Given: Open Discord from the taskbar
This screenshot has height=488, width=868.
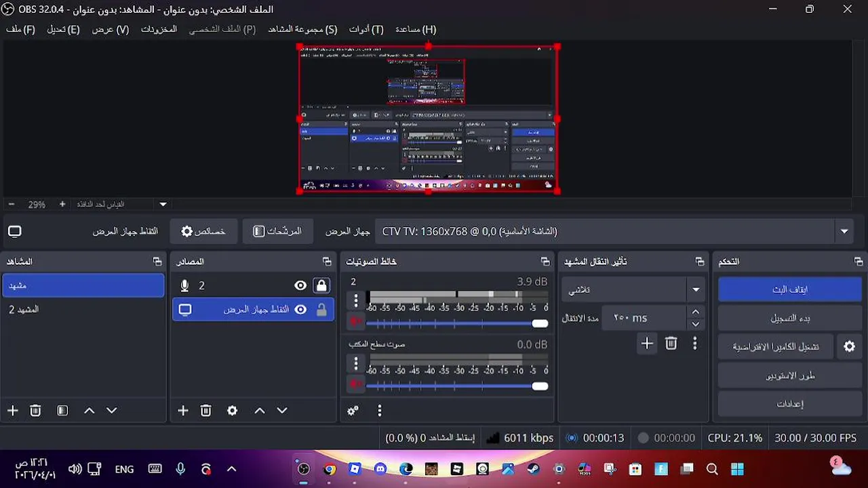Looking at the screenshot, I should [380, 469].
